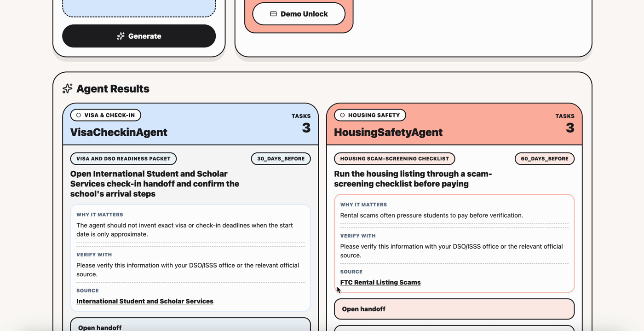Click the sparkle icon in Generate button
The image size is (644, 331).
pos(121,36)
